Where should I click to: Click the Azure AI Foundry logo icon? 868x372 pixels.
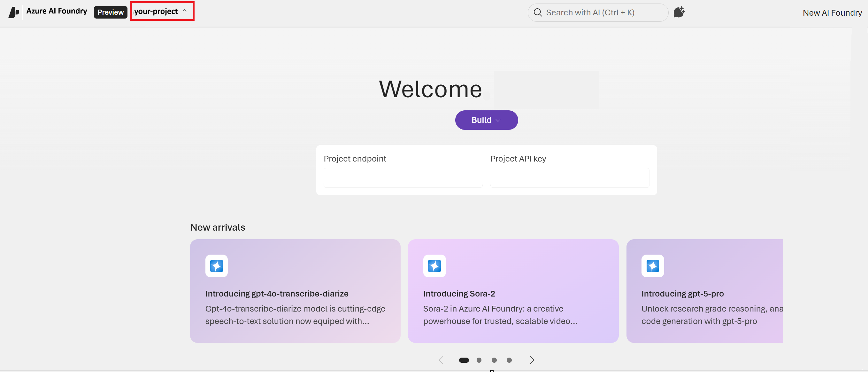pyautogui.click(x=13, y=12)
